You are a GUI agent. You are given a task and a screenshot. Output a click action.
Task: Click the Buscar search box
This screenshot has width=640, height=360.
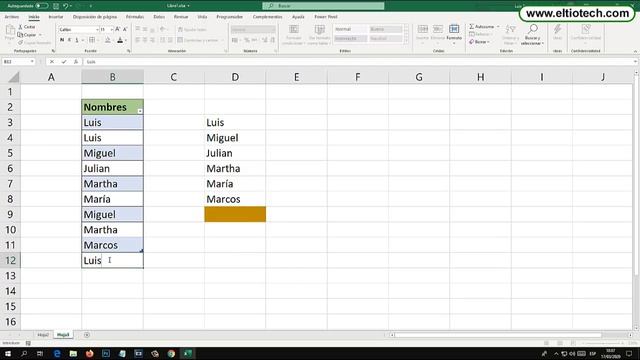coord(323,6)
